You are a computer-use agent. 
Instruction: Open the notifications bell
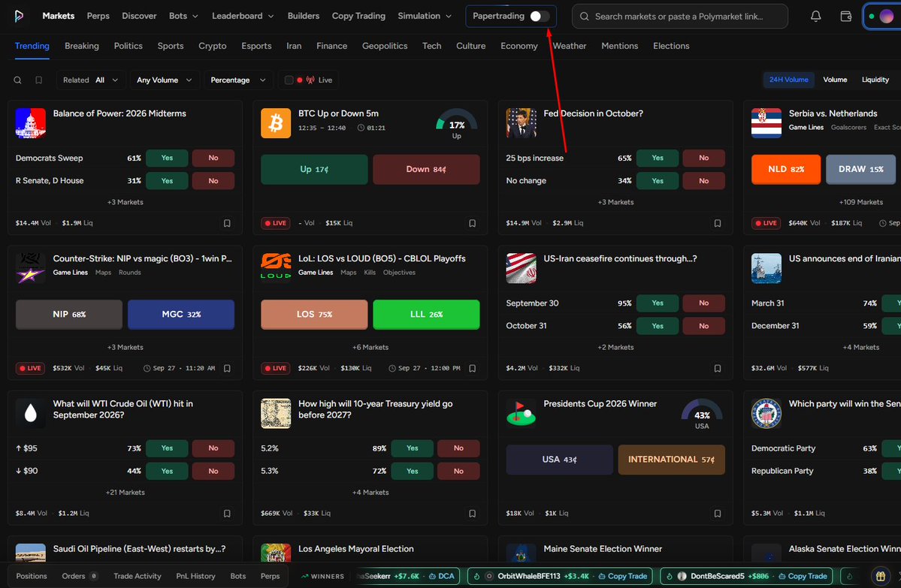[x=815, y=16]
